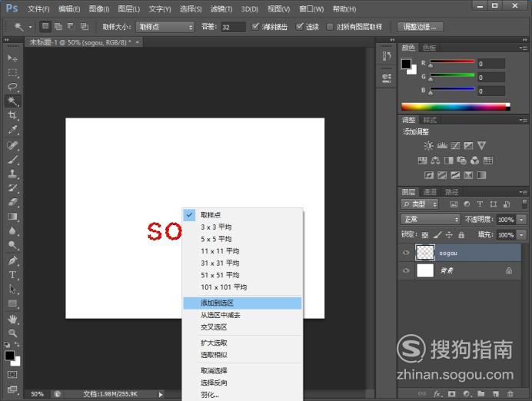Image resolution: width=532 pixels, height=401 pixels.
Task: Open fill slider dropdown arrow
Action: pyautogui.click(x=521, y=234)
